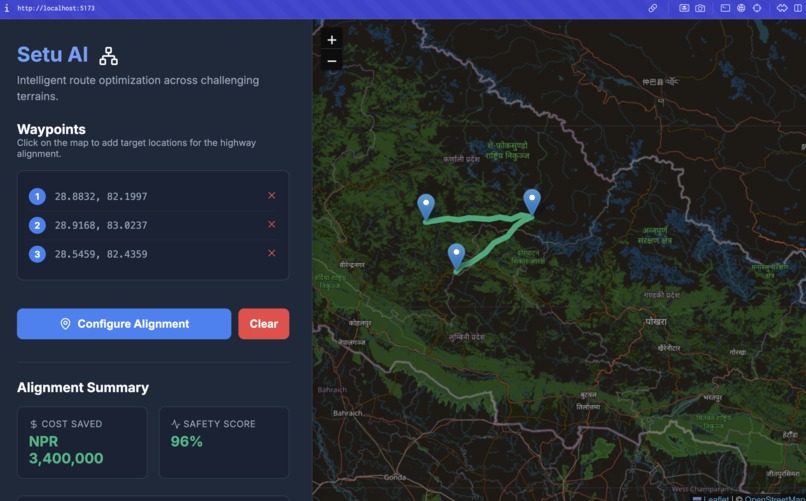
Task: Click the Cost Saved card
Action: point(82,442)
